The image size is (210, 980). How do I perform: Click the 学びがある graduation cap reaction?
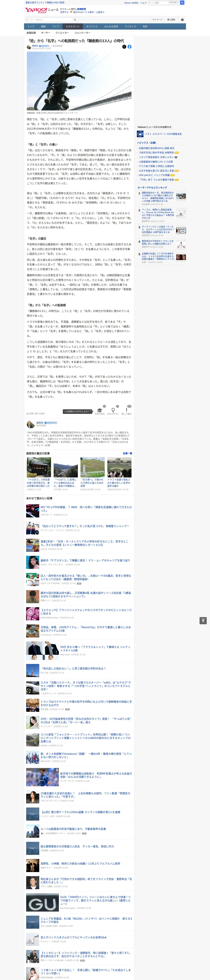click(x=100, y=410)
